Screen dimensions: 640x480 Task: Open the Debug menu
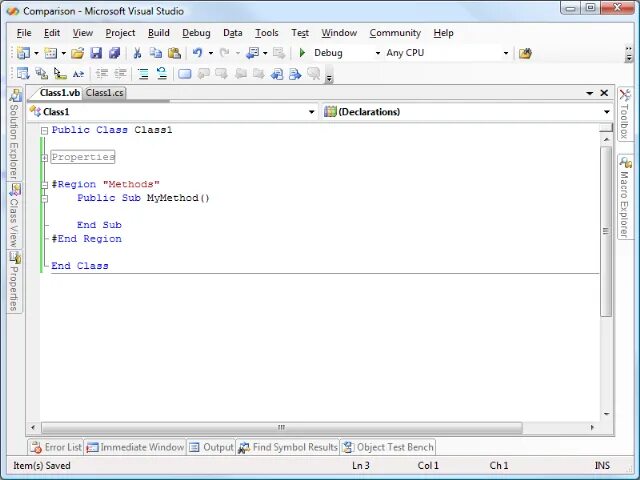(196, 33)
